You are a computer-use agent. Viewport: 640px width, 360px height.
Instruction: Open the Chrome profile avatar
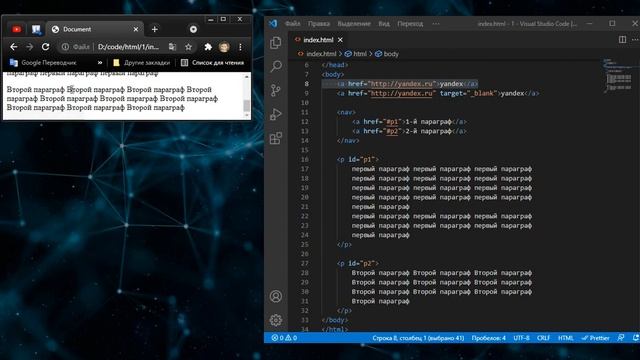point(224,47)
